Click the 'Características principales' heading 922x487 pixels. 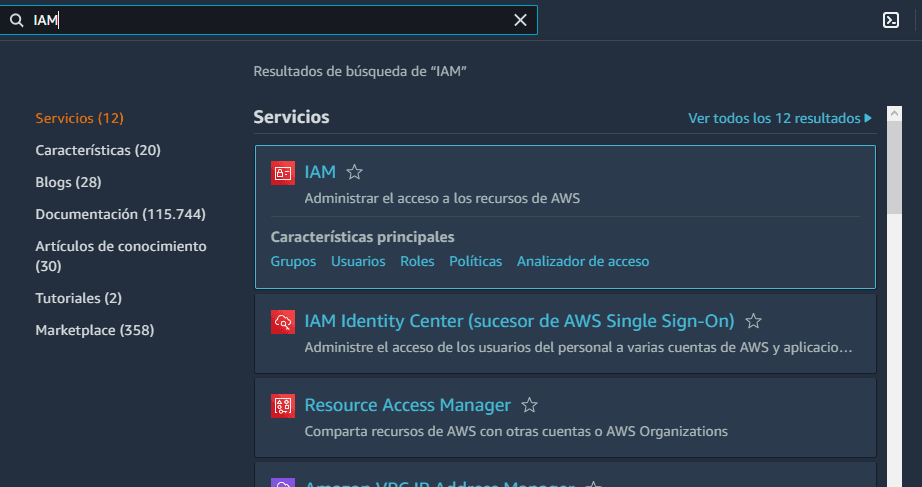tap(362, 237)
